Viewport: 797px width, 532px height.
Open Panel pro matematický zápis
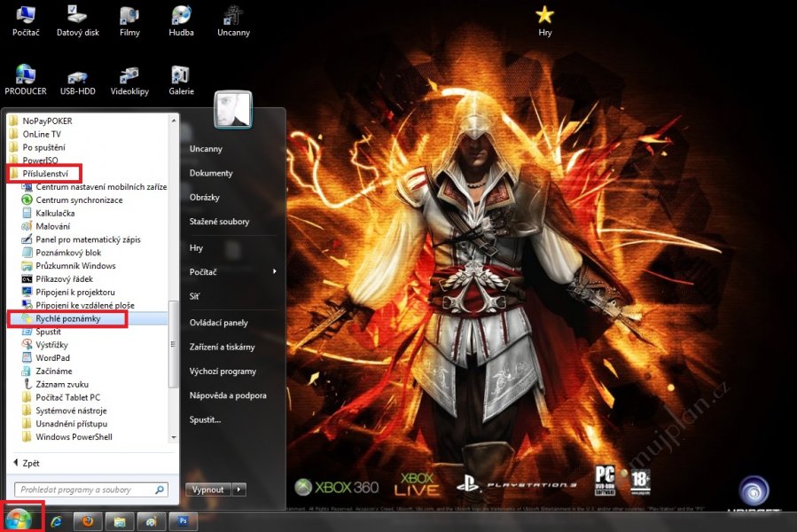[88, 239]
